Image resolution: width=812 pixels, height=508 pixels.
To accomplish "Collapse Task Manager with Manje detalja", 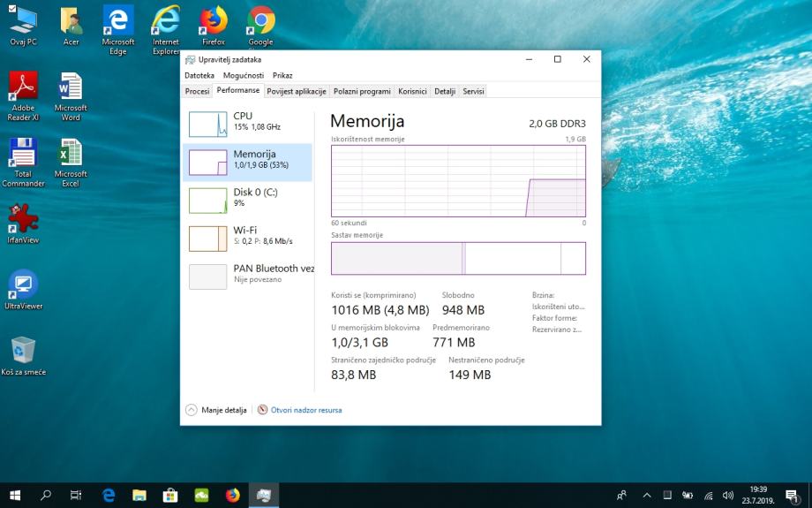I will [217, 410].
